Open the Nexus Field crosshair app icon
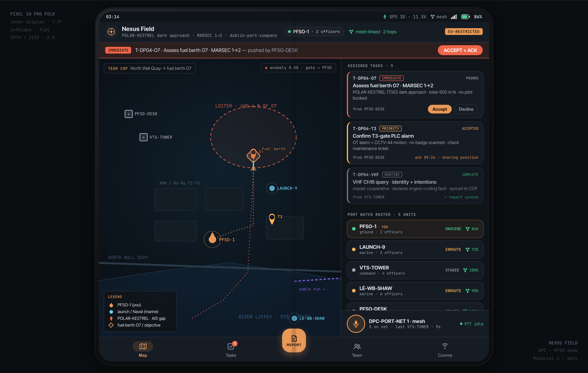 tap(111, 32)
